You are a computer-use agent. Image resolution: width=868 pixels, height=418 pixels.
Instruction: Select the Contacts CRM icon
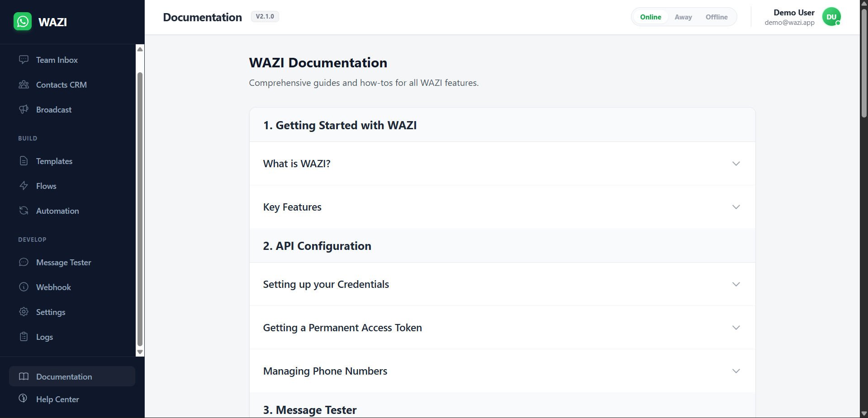[24, 85]
